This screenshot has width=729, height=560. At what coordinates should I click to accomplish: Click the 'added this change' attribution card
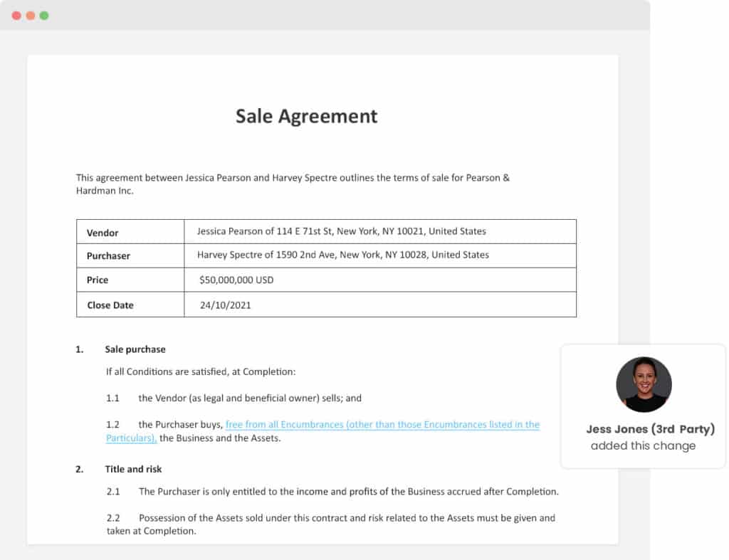tap(643, 445)
